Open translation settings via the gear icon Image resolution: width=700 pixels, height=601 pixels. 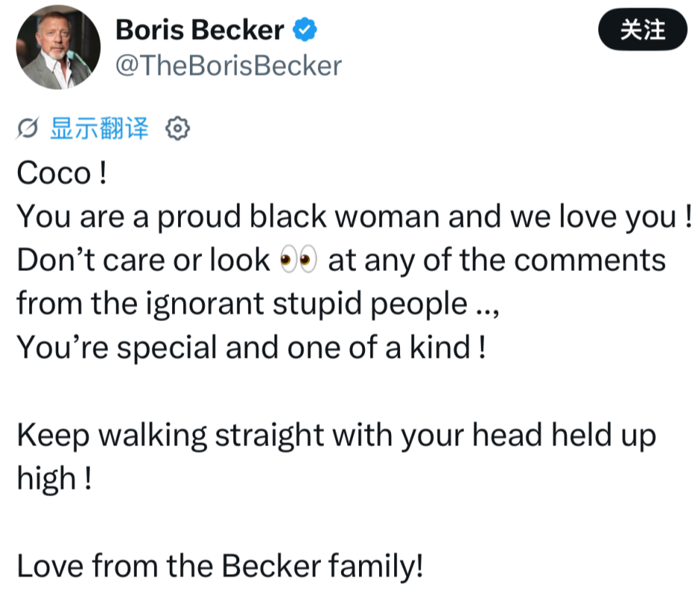click(178, 128)
